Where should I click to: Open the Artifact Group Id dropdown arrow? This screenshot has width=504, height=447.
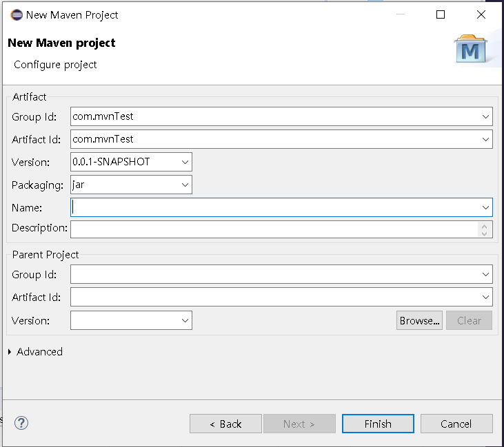485,116
